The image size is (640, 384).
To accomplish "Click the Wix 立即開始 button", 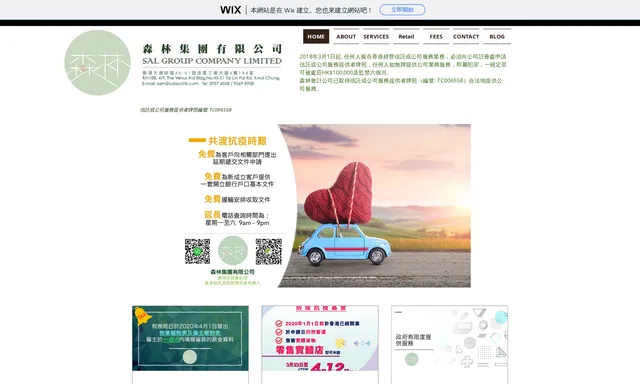I will (x=402, y=10).
